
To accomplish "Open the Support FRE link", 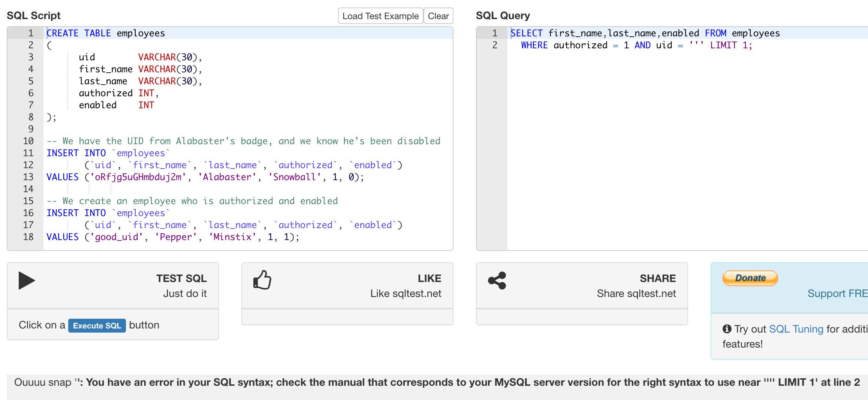I will pos(838,293).
